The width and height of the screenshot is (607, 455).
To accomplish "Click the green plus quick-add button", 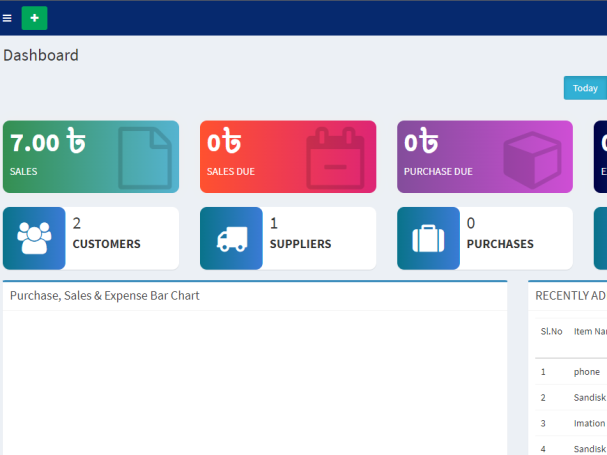I will (x=34, y=18).
